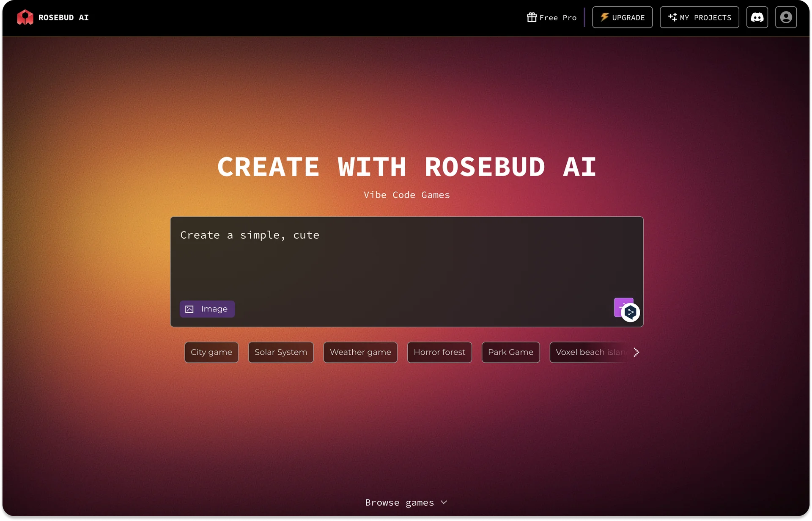Select the Weather game suggestion

[x=360, y=352]
